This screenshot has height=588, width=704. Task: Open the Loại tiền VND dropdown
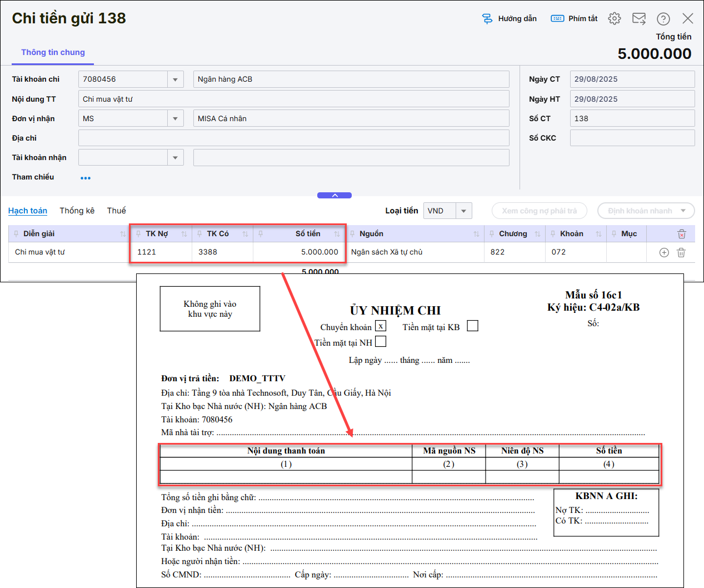point(463,211)
